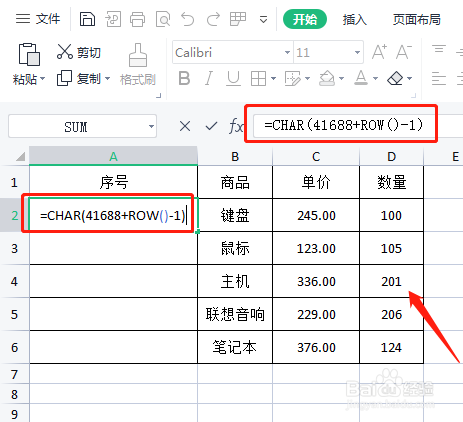463x422 pixels.
Task: Expand the 复制 dropdown arrow
Action: pos(107,79)
